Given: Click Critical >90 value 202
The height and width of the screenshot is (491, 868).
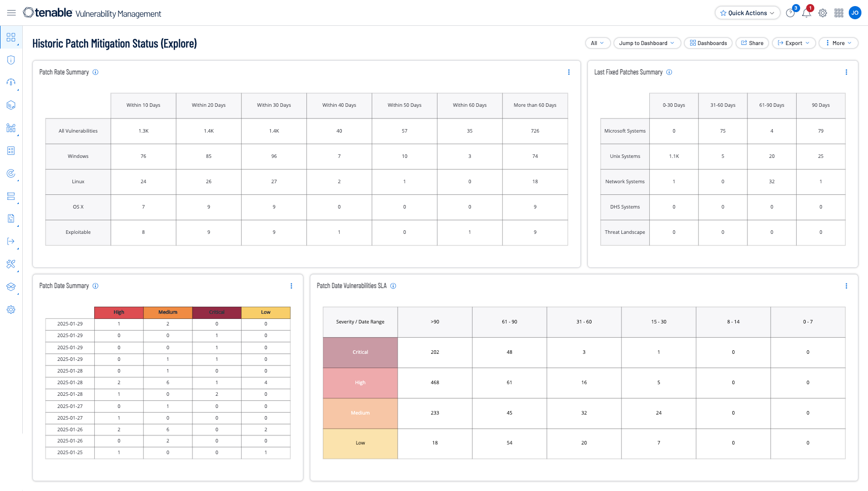Looking at the screenshot, I should (435, 352).
